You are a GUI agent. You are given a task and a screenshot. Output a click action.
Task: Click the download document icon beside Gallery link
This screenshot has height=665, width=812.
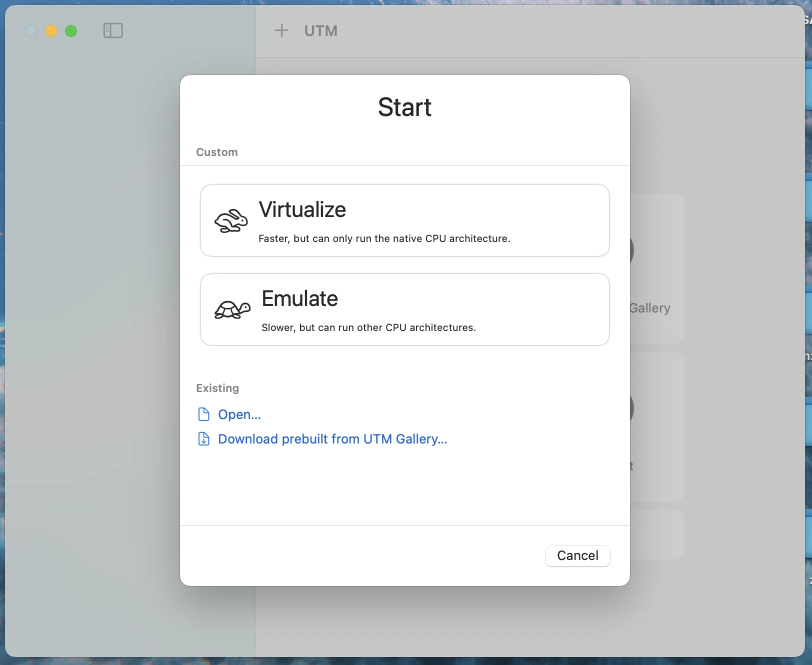coord(203,439)
